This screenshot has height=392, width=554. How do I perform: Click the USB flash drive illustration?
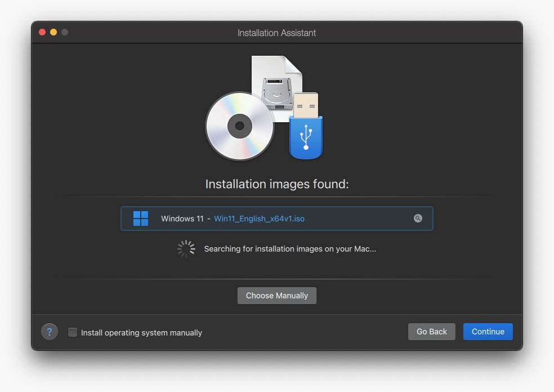click(x=306, y=126)
